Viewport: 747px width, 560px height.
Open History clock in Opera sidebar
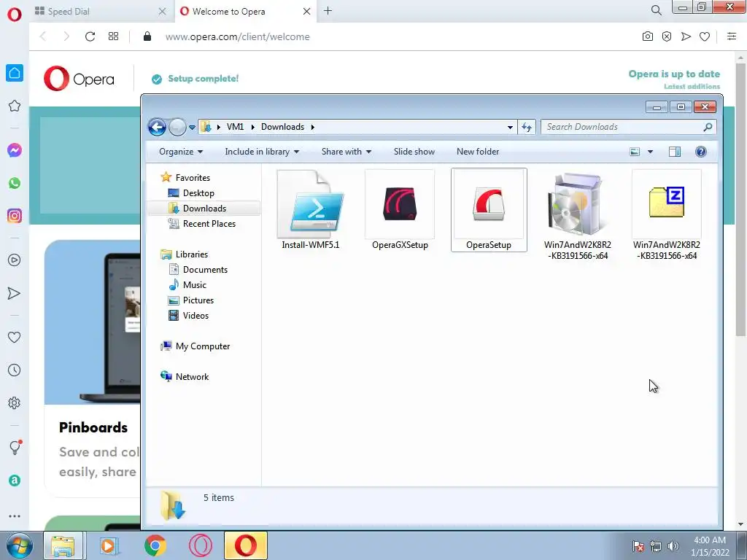point(15,370)
